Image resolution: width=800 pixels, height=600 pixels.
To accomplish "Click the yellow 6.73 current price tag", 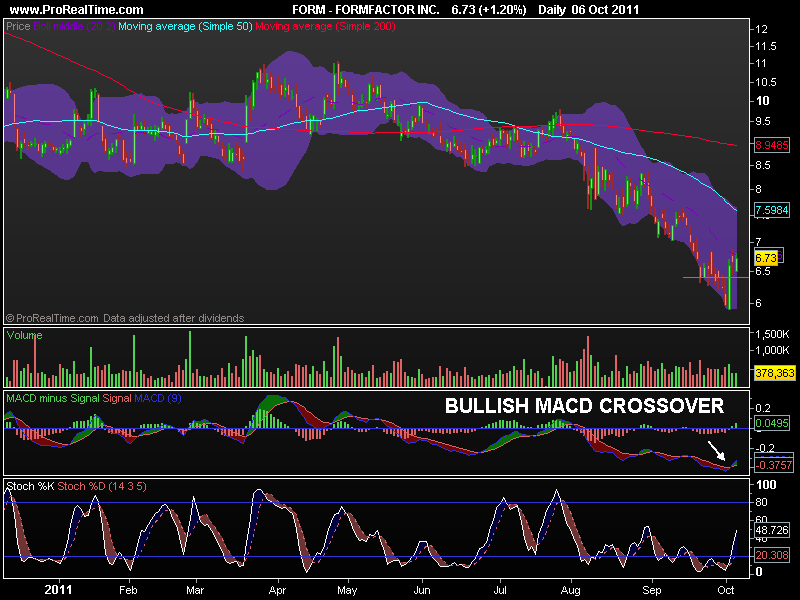I will [765, 258].
